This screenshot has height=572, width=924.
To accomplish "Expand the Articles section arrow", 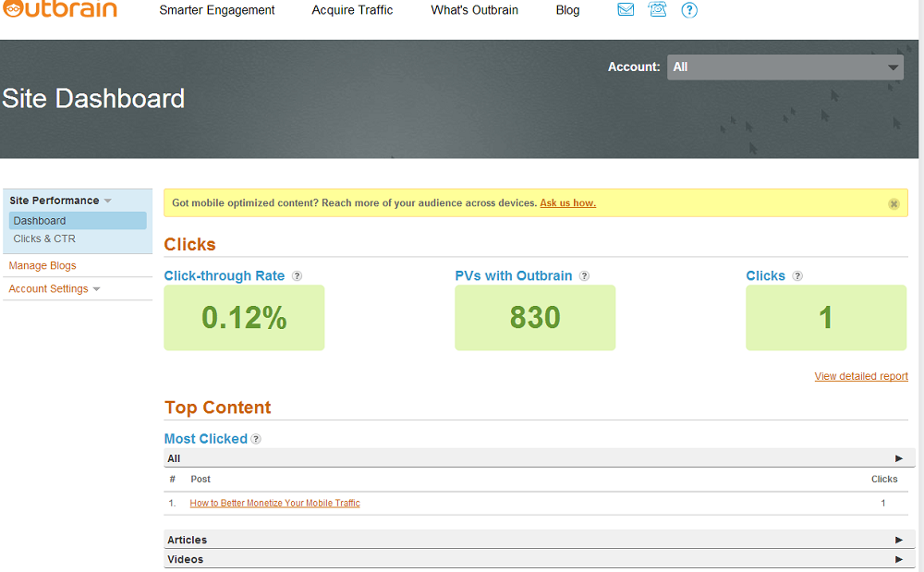I will tap(898, 540).
